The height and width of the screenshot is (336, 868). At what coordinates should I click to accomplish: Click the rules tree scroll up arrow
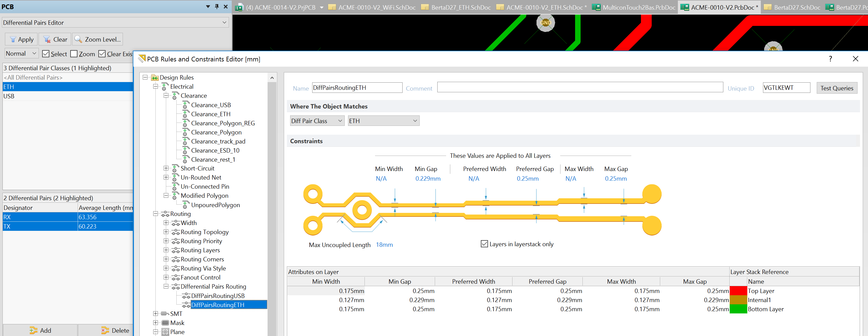pyautogui.click(x=272, y=78)
